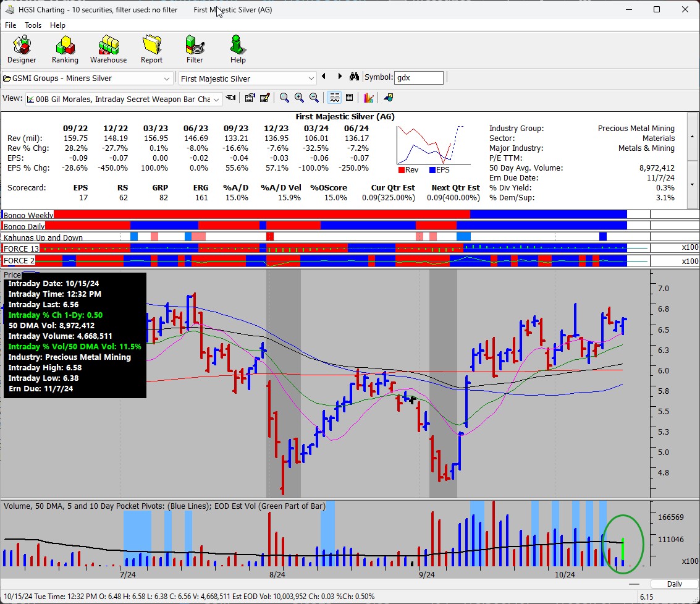Screen dimensions: 700x604
Task: Expand GSMI Groups - Miners Silver dropdown
Action: click(167, 79)
